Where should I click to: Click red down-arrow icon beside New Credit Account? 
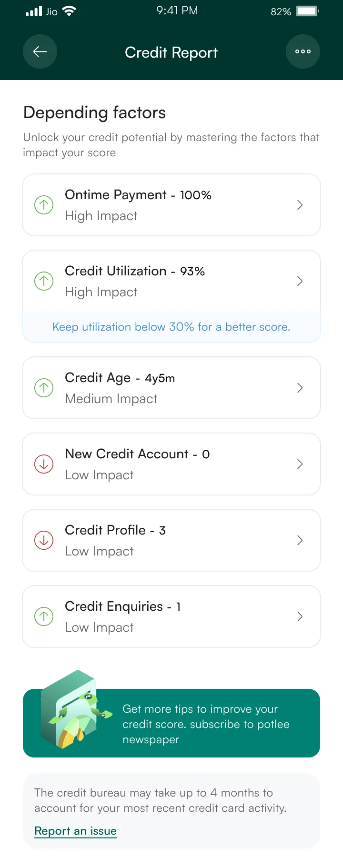click(x=44, y=464)
